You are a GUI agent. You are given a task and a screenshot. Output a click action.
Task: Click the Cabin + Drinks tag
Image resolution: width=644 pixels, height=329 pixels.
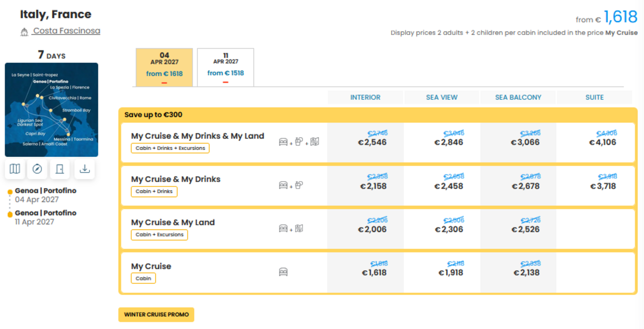154,191
